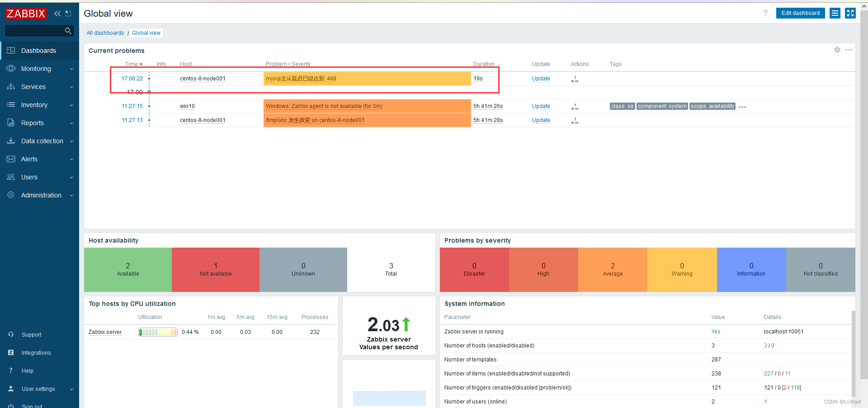
Task: Expand the Inventory menu chevron
Action: (71, 105)
